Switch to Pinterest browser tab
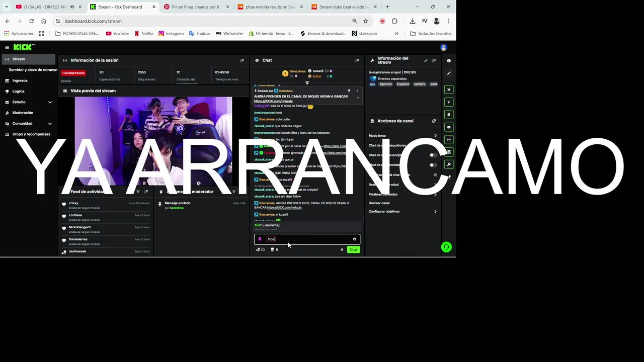 195,7
